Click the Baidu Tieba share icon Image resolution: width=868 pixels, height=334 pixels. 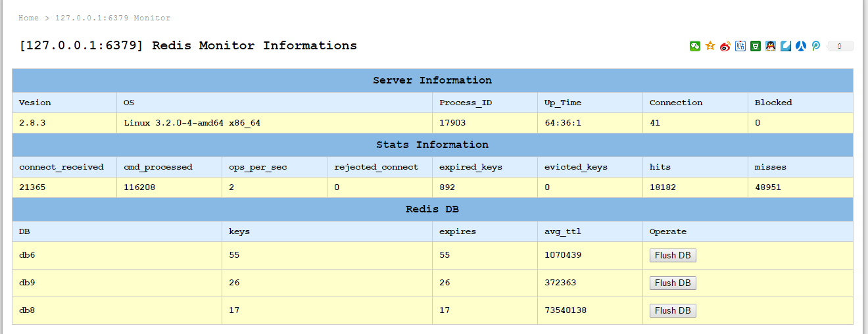[740, 46]
